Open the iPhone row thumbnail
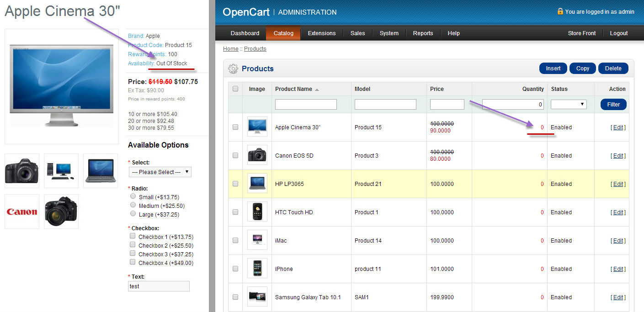 257,269
